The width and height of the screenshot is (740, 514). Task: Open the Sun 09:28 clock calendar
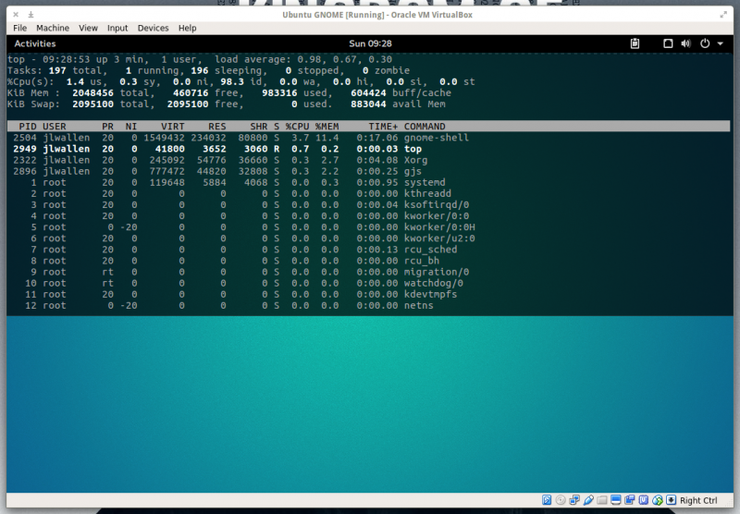370,43
